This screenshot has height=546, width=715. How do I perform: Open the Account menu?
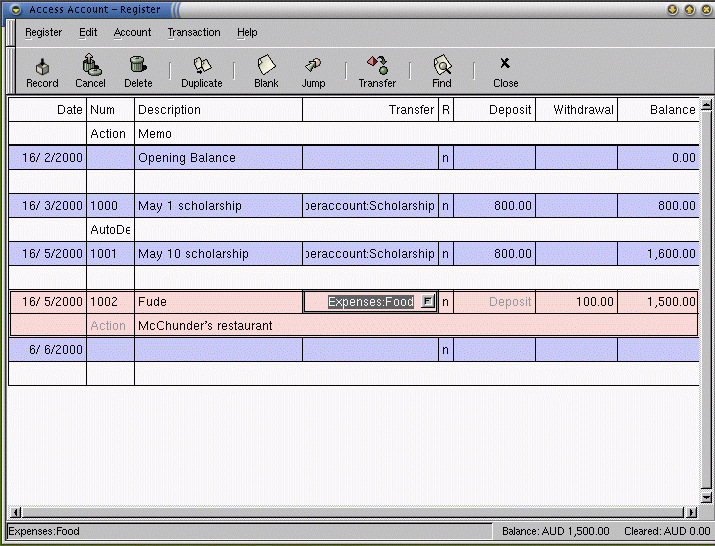pyautogui.click(x=133, y=32)
